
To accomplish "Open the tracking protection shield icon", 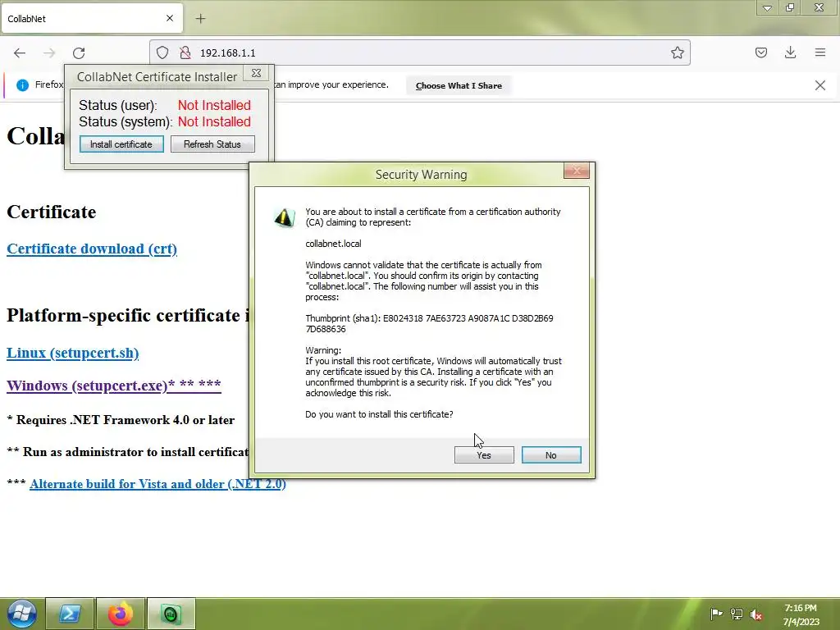I will tap(162, 52).
